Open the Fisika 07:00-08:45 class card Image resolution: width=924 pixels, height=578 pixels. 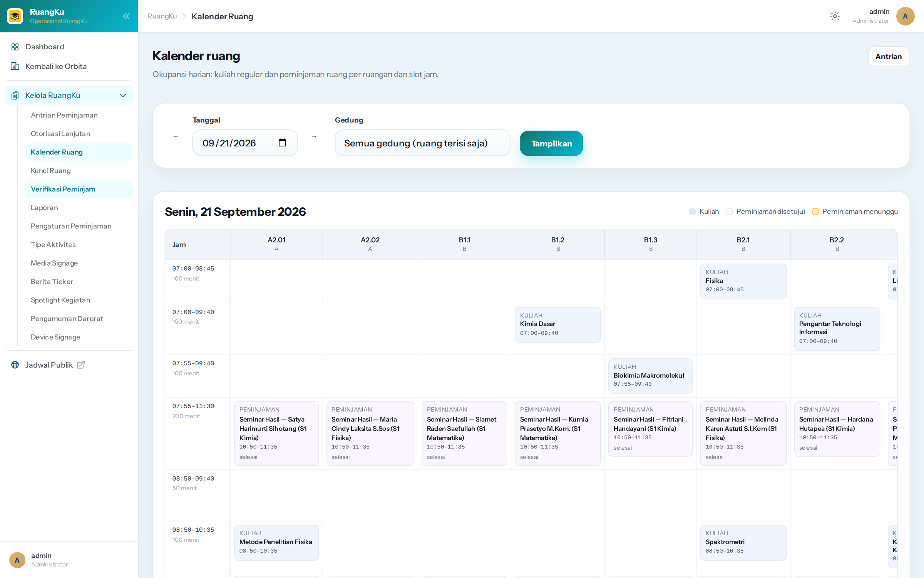[x=743, y=281]
